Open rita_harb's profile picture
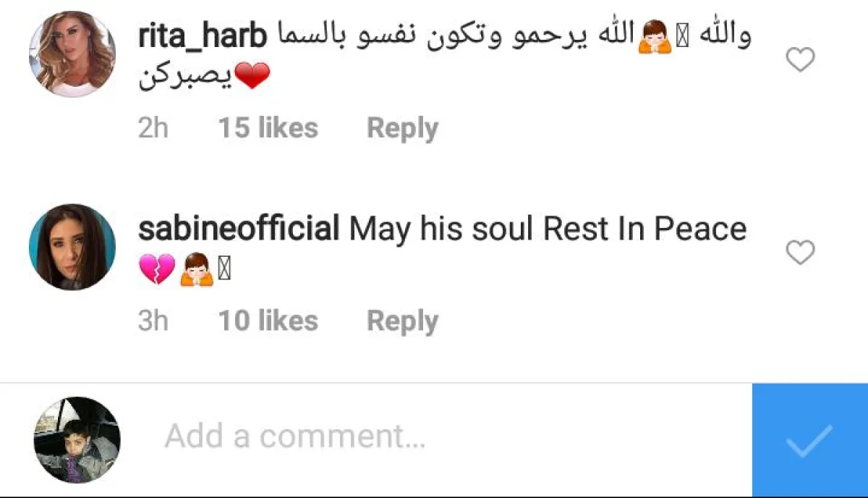The image size is (868, 498). pyautogui.click(x=72, y=54)
